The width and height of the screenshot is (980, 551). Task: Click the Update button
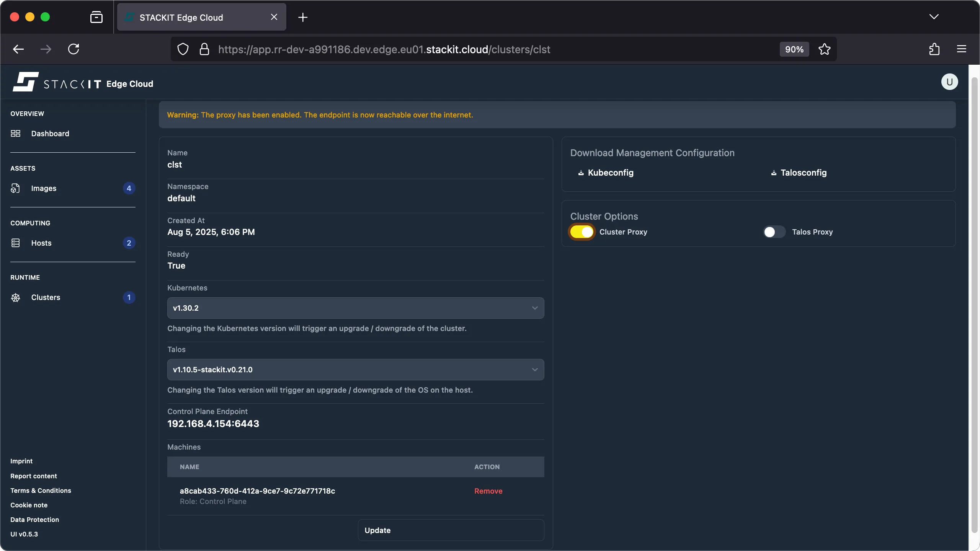451,530
